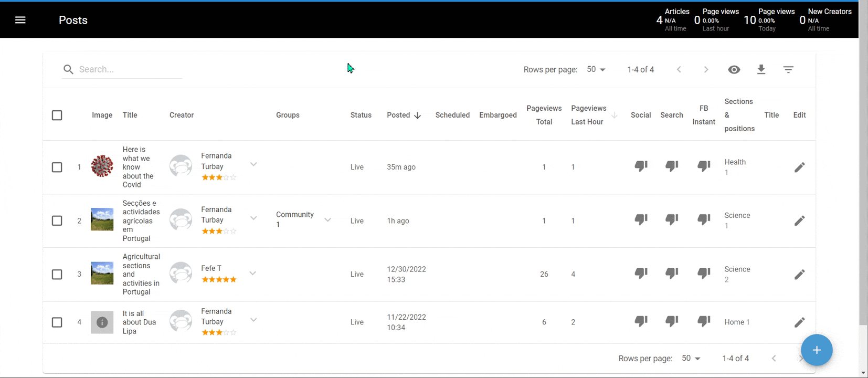Expand Community group chevron in row 2
868x378 pixels.
click(x=327, y=220)
